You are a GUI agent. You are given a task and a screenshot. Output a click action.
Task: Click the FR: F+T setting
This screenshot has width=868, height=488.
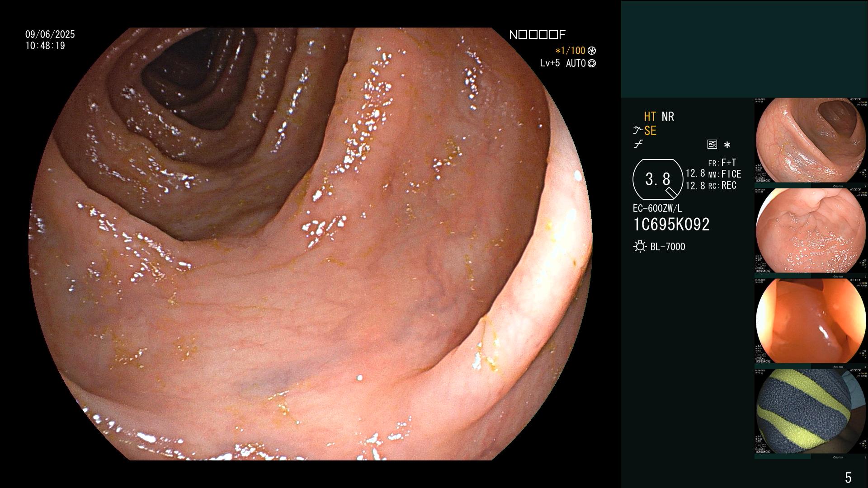pos(722,163)
